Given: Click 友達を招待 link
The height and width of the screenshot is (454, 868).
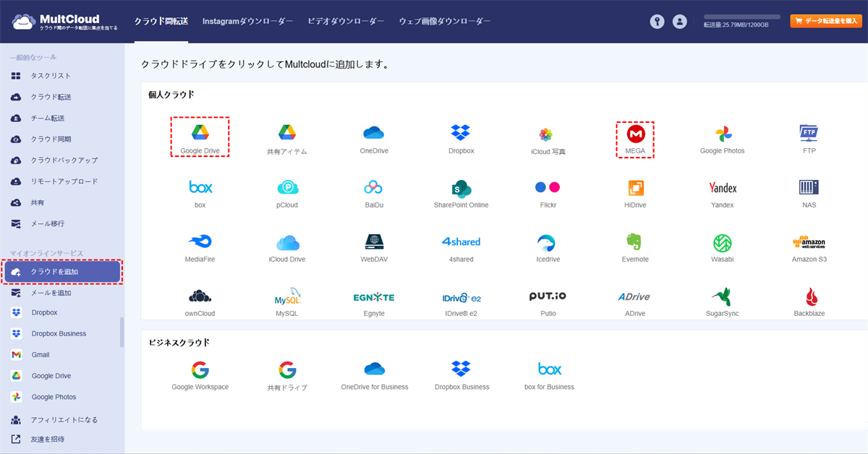Looking at the screenshot, I should [x=47, y=439].
